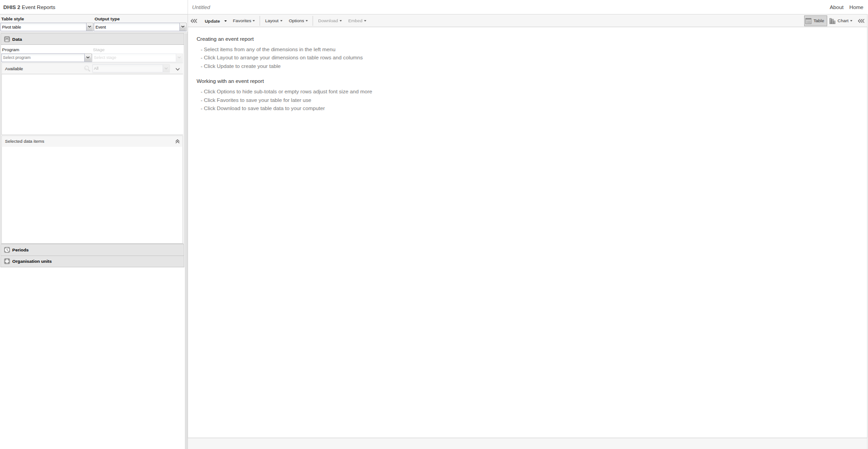Click the Data section icon
The height and width of the screenshot is (449, 868).
click(x=7, y=39)
